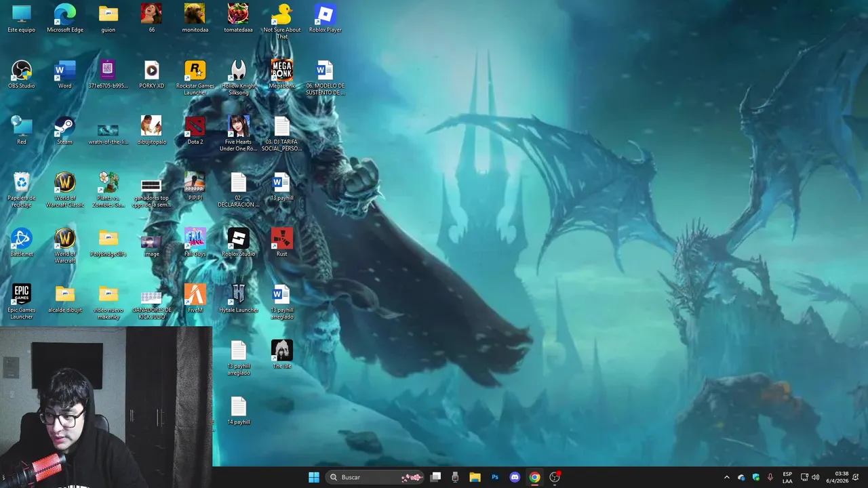Select the Hytale Launcher shortcut
This screenshot has height=488, width=868.
click(239, 298)
